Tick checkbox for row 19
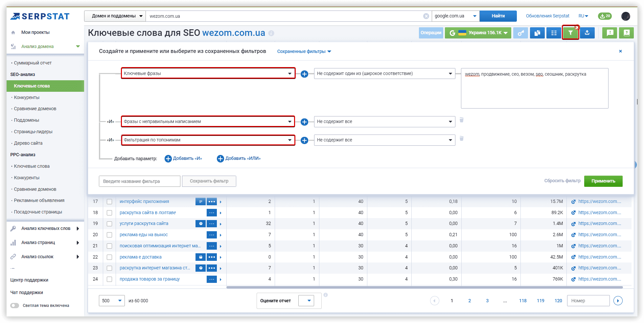This screenshot has height=323, width=644. [109, 224]
